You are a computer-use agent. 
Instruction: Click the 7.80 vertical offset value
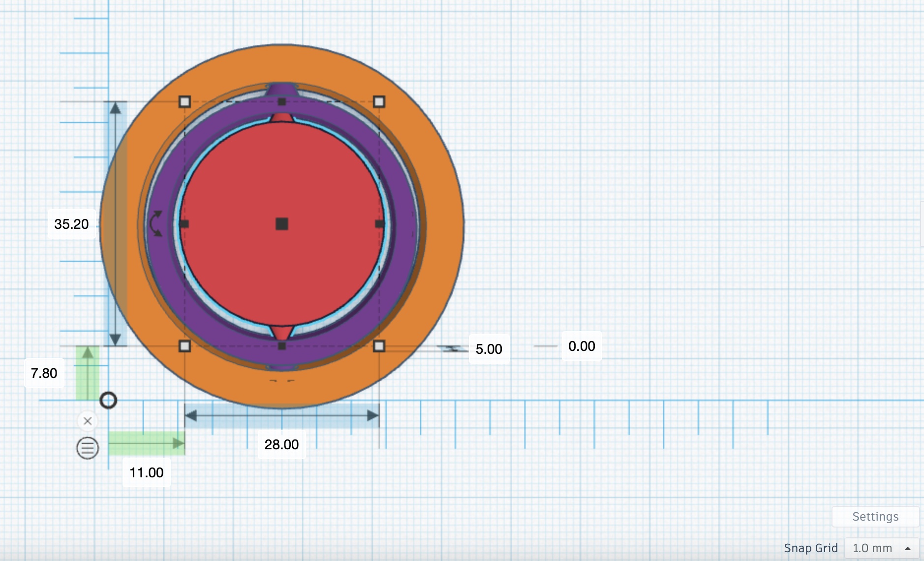click(44, 373)
